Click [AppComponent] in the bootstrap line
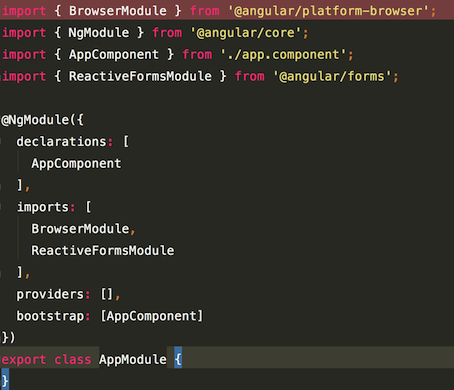This screenshot has height=390, width=454. pos(152,316)
